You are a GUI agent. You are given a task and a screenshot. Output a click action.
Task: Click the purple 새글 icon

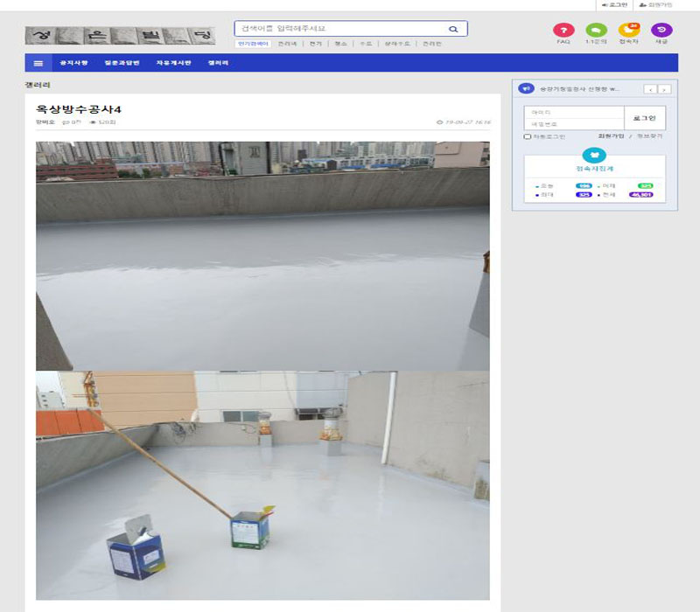(661, 30)
